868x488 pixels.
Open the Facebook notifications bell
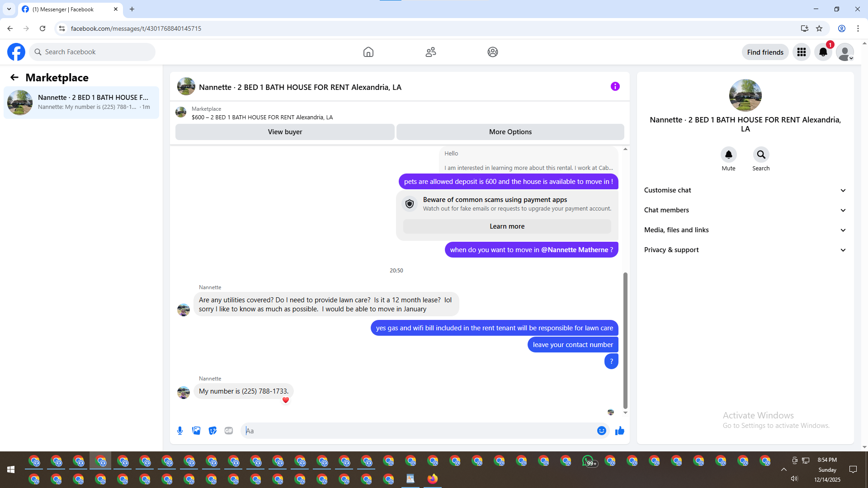click(x=823, y=52)
